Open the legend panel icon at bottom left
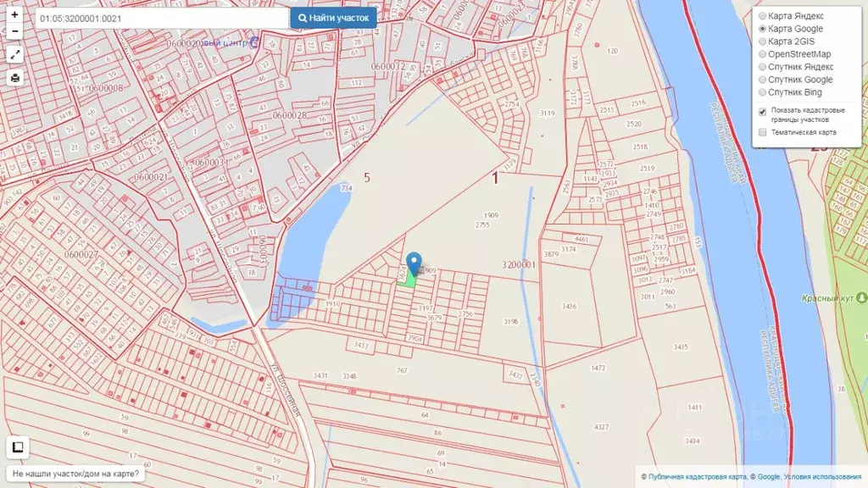 (x=16, y=446)
